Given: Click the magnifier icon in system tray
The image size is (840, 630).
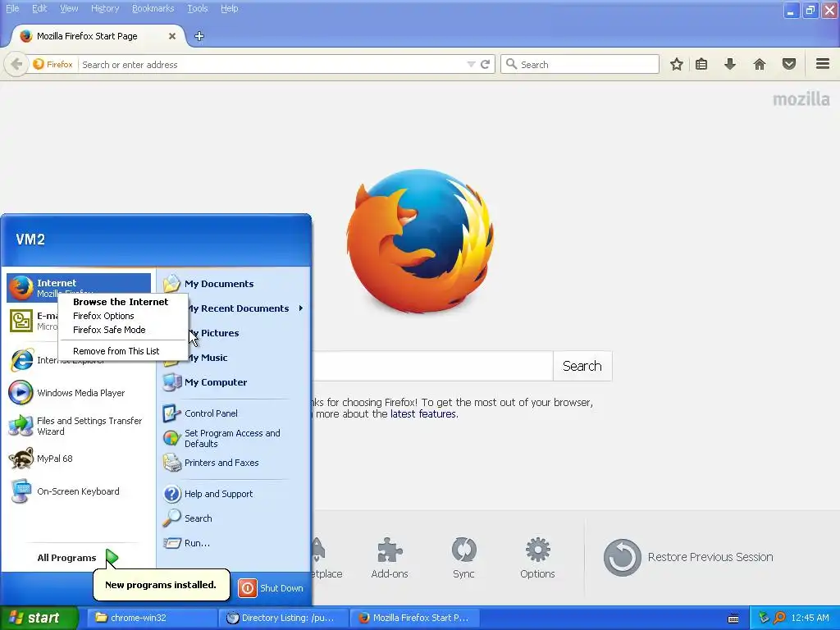Looking at the screenshot, I should tap(779, 618).
